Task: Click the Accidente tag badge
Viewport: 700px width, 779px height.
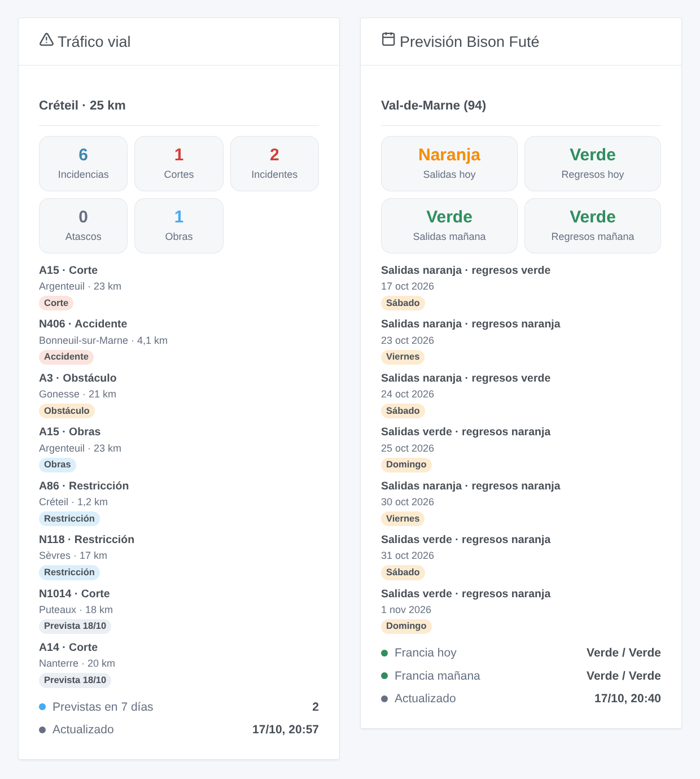Action: [x=66, y=357]
